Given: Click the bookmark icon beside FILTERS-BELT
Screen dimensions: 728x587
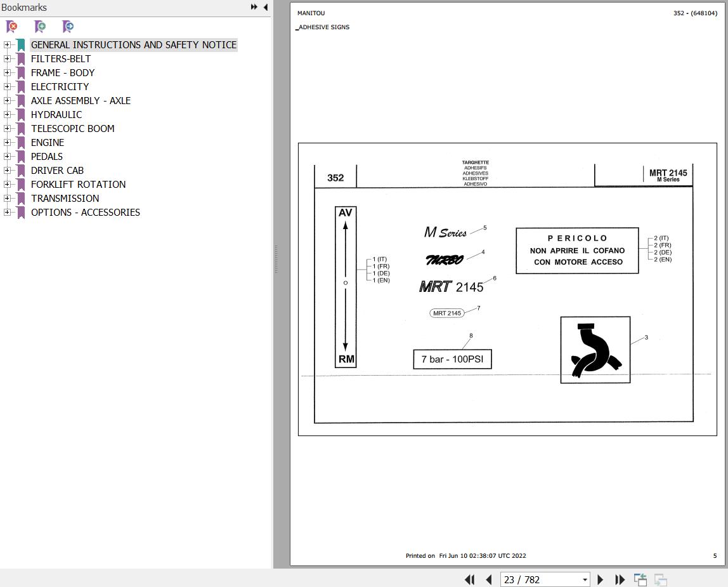Looking at the screenshot, I should coord(21,59).
